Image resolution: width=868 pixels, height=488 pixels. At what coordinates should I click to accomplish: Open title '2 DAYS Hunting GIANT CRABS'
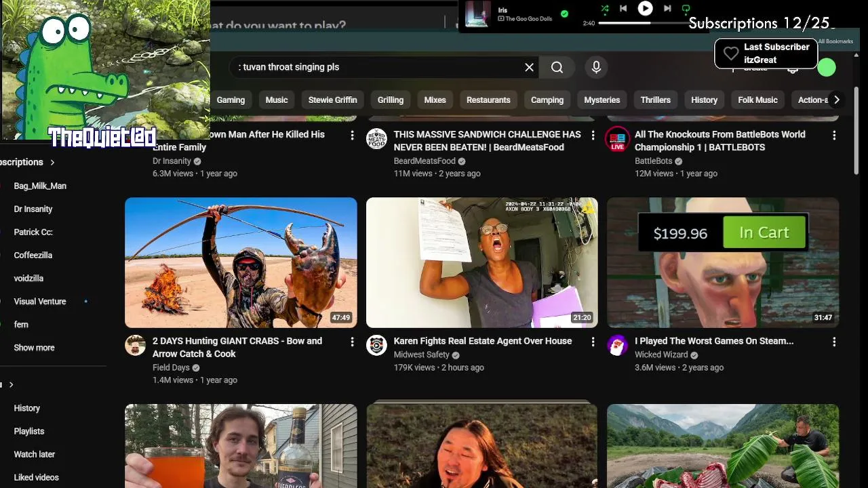coord(237,347)
